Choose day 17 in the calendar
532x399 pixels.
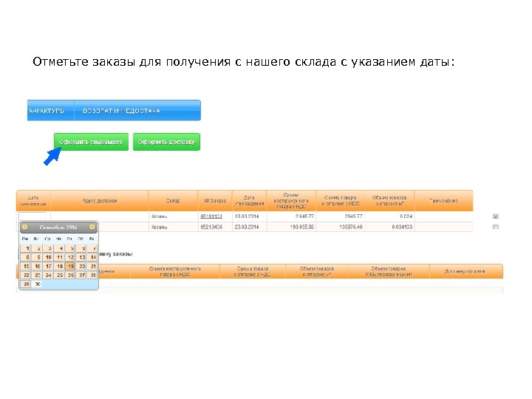[48, 266]
